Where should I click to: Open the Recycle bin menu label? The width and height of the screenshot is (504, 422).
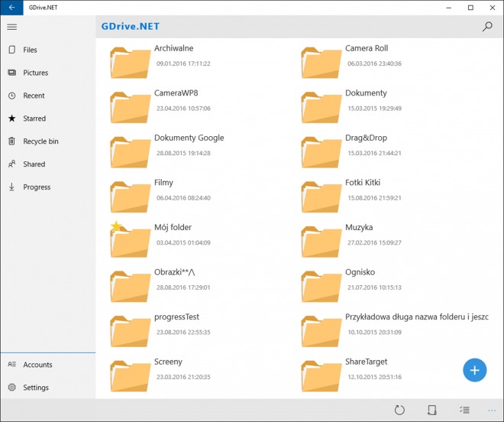[40, 141]
